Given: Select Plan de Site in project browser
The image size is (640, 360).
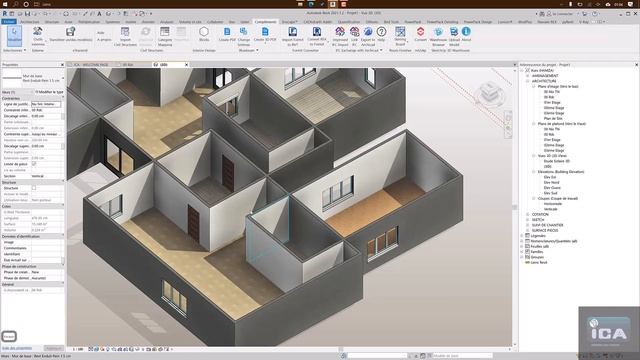Looking at the screenshot, I should click(553, 118).
